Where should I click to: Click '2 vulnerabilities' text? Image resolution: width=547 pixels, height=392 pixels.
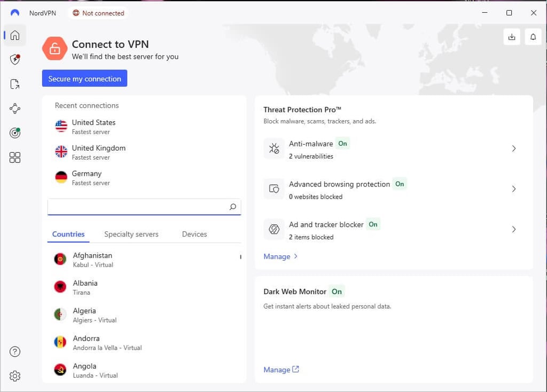pyautogui.click(x=311, y=156)
